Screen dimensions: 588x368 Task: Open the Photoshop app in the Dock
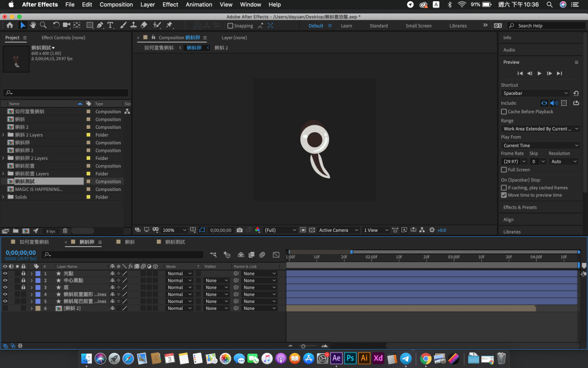click(x=350, y=358)
